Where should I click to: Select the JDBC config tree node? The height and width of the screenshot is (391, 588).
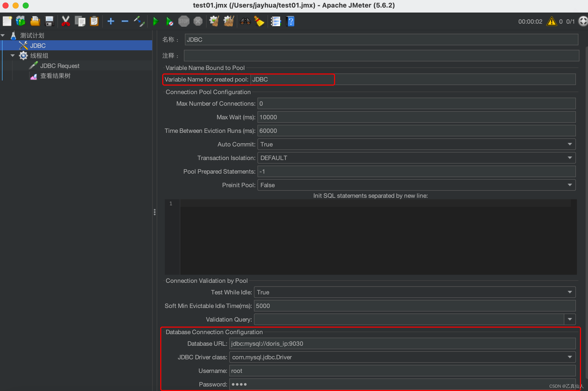click(x=38, y=46)
